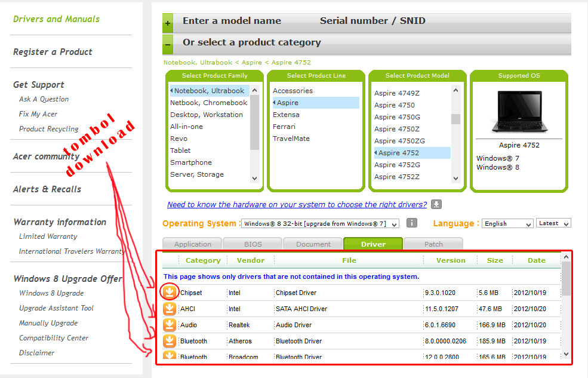The image size is (588, 378).
Task: Open the Operating System dropdown
Action: [x=320, y=223]
